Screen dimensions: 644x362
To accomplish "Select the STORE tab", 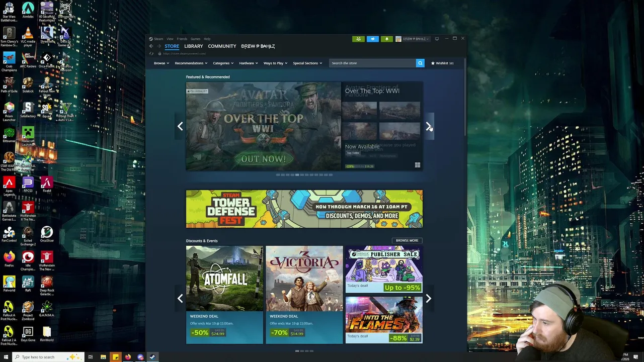I will 172,46.
